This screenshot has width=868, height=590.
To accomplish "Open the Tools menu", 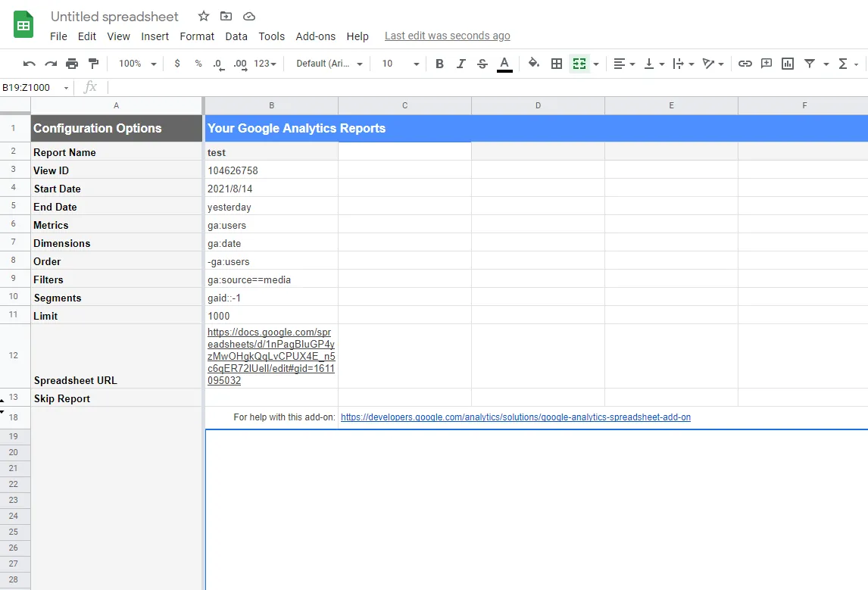I will coord(271,36).
